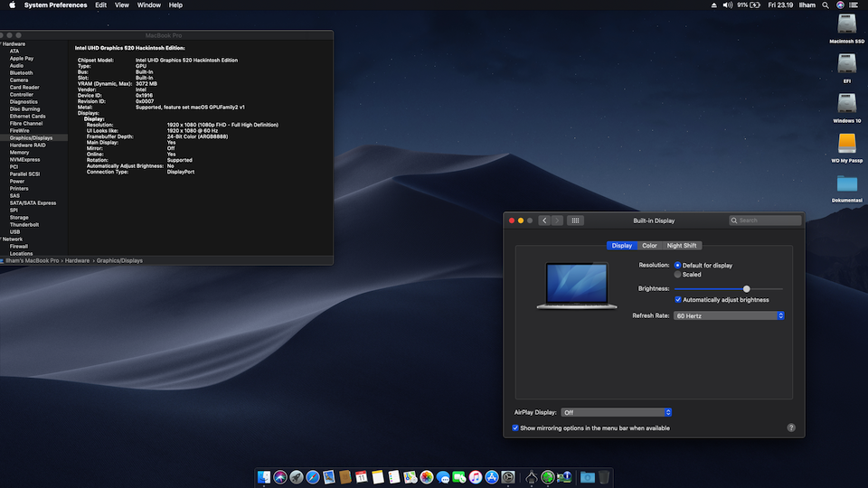Click the System Preferences search field
868x488 pixels.
point(765,221)
